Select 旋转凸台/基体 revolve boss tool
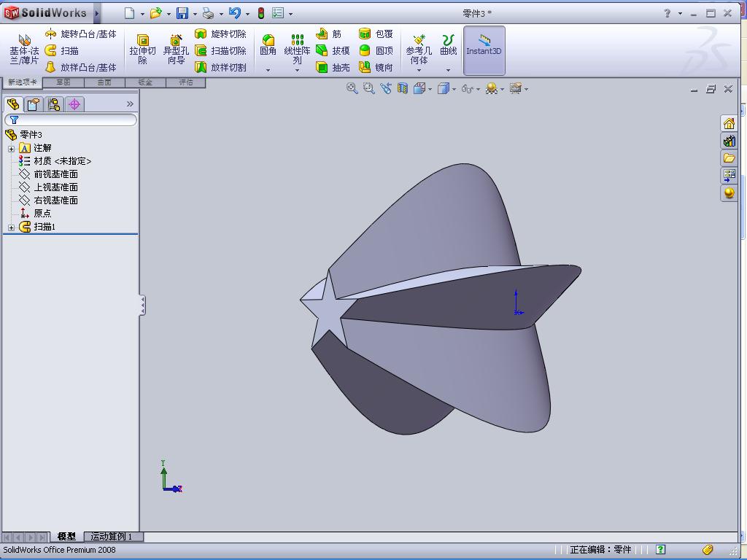Image resolution: width=747 pixels, height=560 pixels. (x=80, y=34)
